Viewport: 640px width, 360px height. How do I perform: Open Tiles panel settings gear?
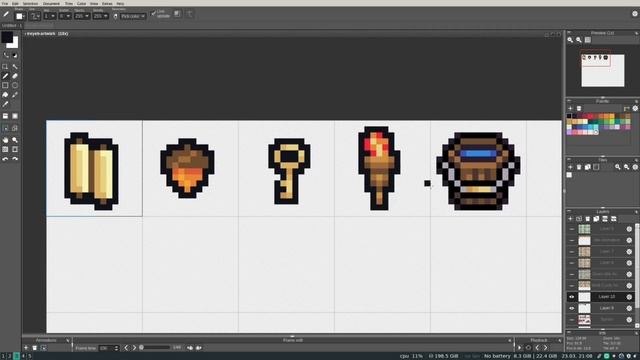pyautogui.click(x=635, y=167)
